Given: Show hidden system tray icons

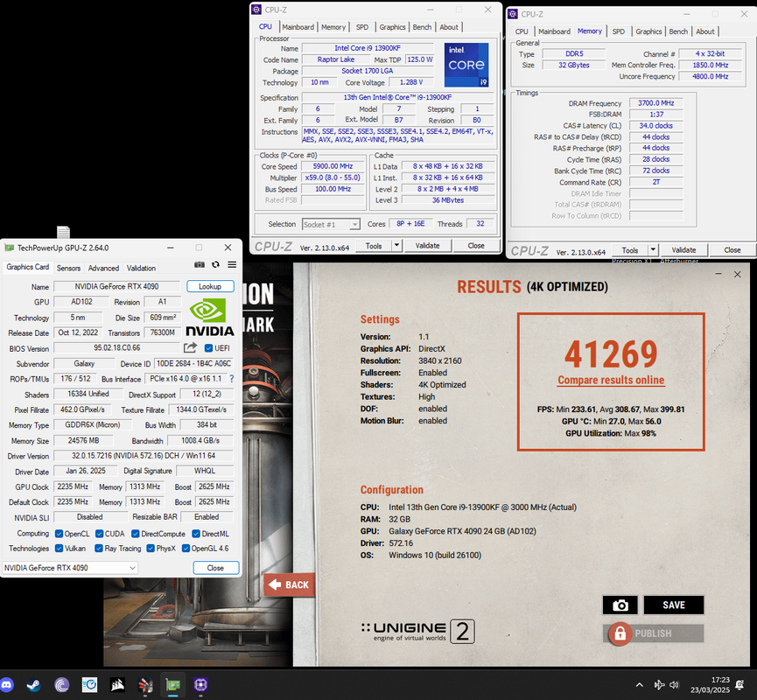Looking at the screenshot, I should click(640, 684).
